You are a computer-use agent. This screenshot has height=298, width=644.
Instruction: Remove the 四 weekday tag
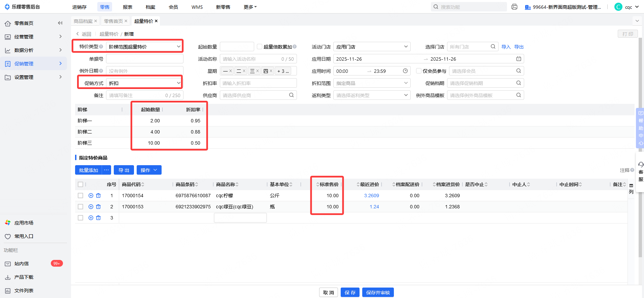click(271, 71)
